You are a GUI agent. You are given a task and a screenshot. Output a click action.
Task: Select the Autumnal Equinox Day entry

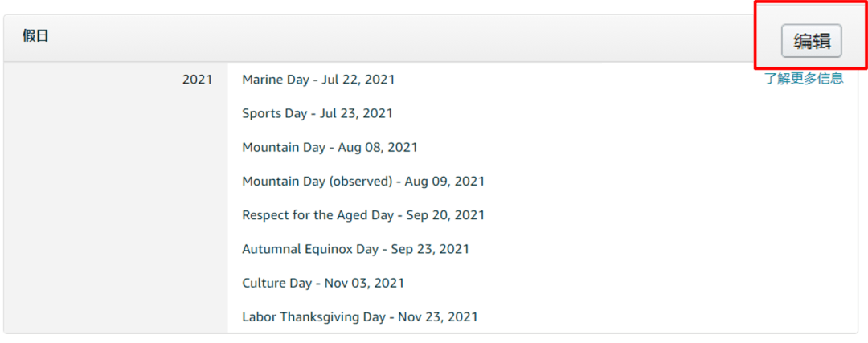coord(355,250)
